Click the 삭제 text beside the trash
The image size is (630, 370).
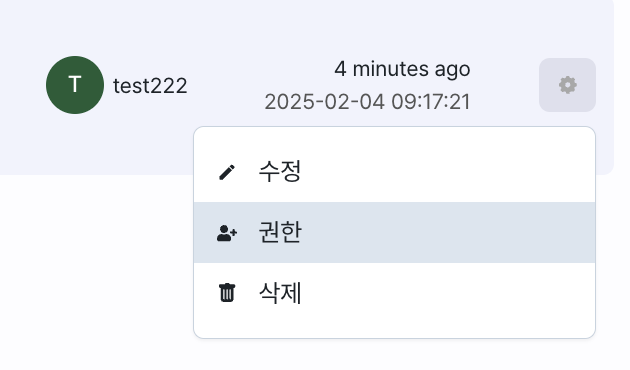280,292
